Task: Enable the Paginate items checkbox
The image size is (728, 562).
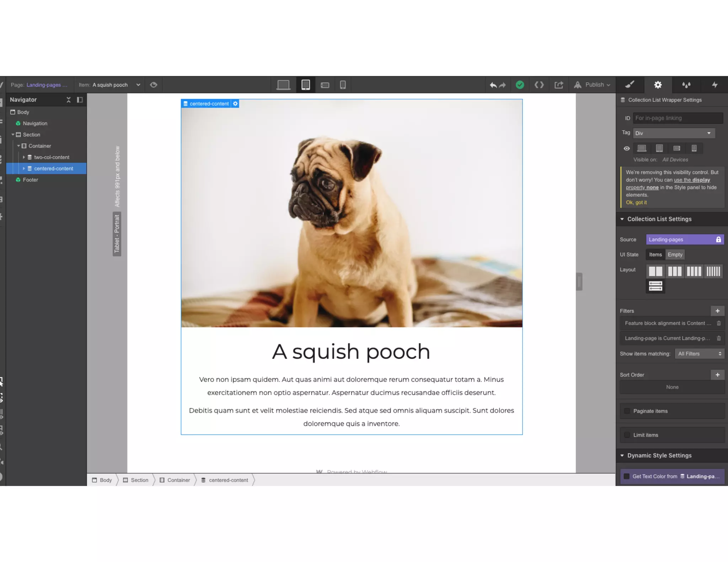Action: pyautogui.click(x=627, y=411)
